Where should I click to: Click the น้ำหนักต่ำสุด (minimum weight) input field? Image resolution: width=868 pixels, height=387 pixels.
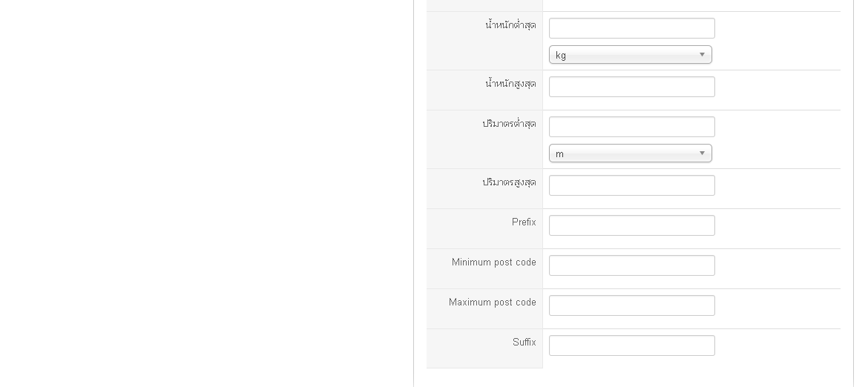point(631,28)
